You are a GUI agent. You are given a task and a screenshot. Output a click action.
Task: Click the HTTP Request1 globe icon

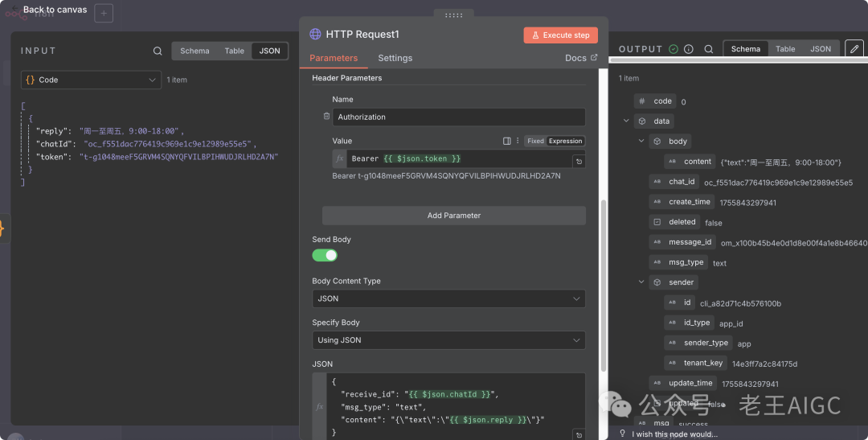pos(315,35)
